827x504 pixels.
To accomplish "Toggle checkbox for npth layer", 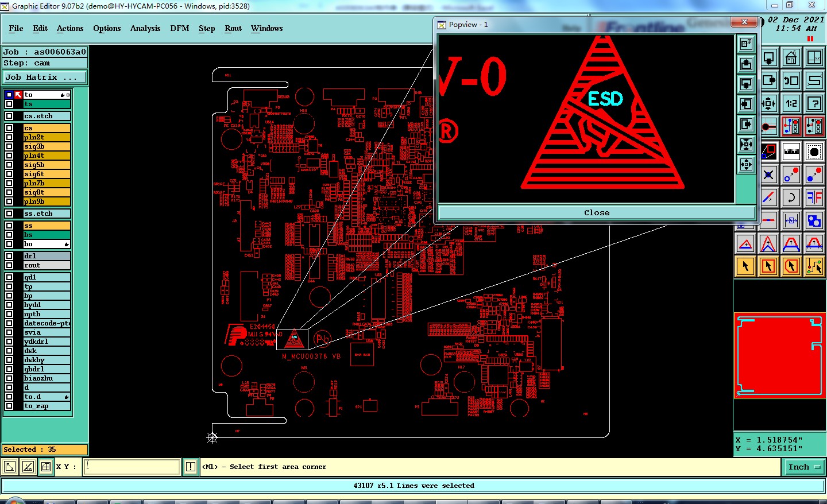I will pos(9,314).
